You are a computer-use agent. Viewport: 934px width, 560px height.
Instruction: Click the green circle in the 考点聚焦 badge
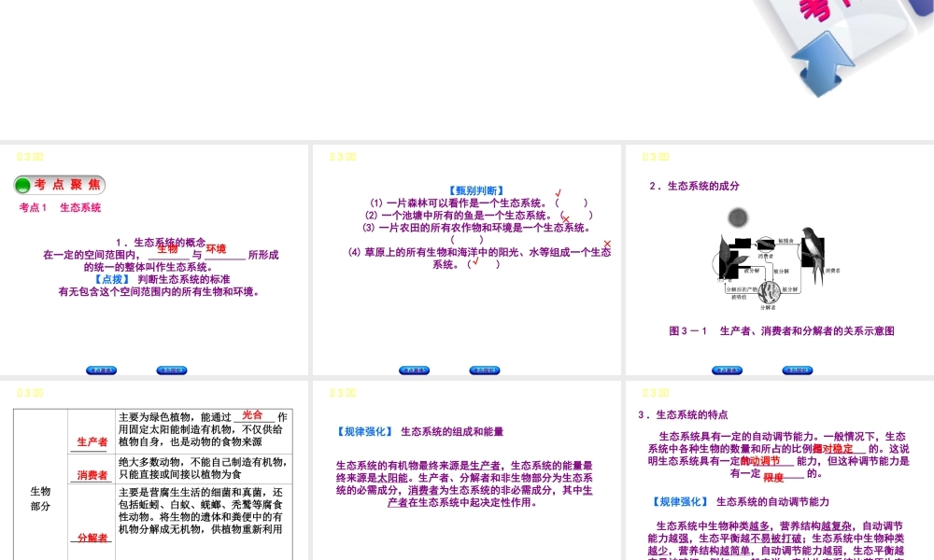point(22,186)
